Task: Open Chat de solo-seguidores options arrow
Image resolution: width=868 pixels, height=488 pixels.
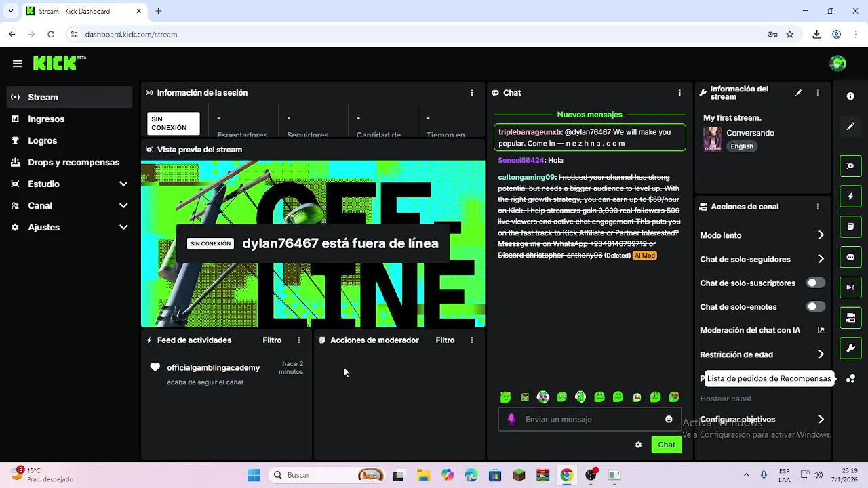Action: click(821, 259)
